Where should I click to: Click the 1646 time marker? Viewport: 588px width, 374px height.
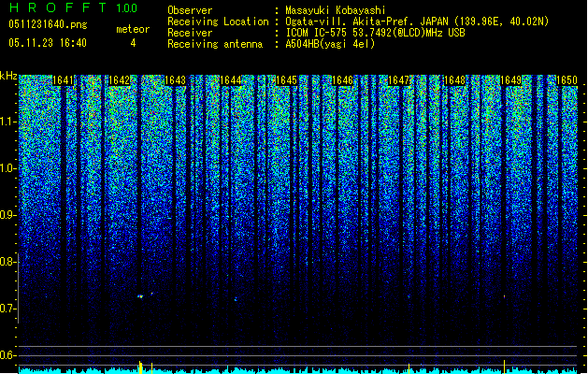[x=342, y=80]
